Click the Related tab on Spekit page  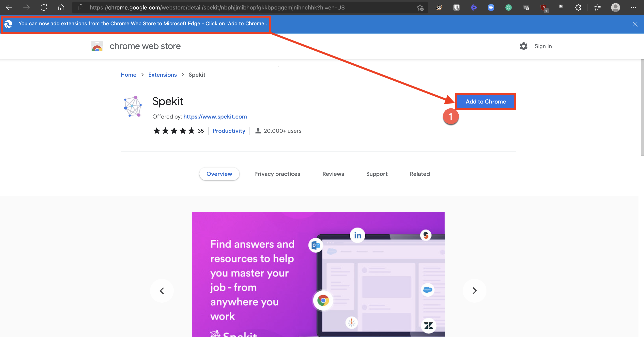coord(420,173)
